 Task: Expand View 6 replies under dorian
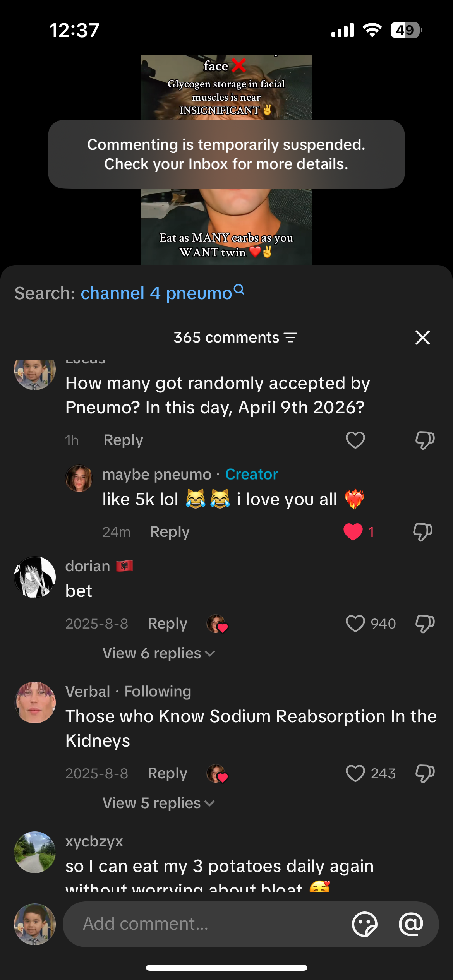(x=158, y=653)
